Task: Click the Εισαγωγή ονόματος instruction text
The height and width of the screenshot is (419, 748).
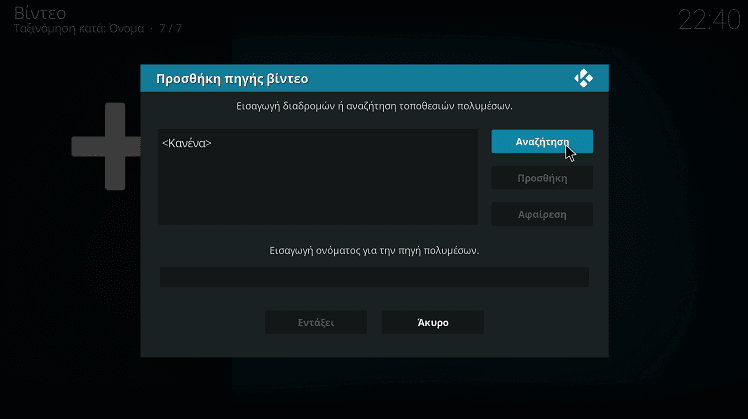Action: pos(374,251)
